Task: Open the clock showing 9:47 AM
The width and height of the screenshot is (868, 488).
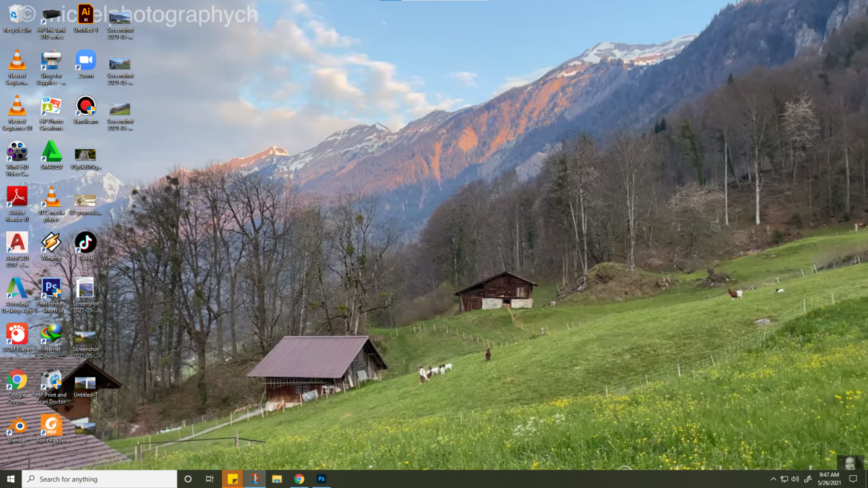Action: pyautogui.click(x=829, y=479)
